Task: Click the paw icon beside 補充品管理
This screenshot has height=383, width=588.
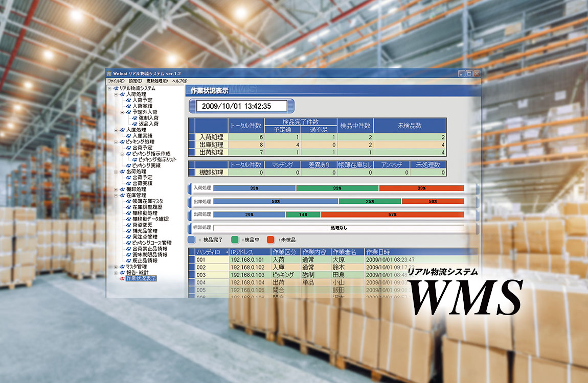Action: coord(129,231)
